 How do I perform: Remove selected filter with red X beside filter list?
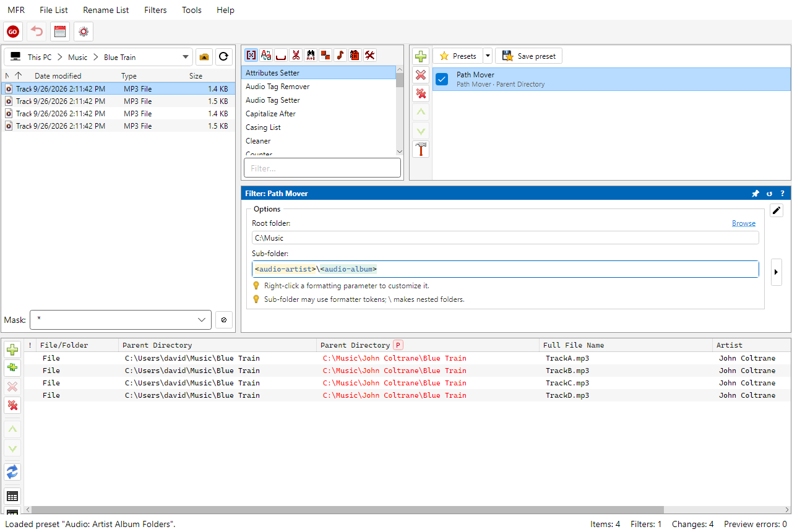(421, 75)
